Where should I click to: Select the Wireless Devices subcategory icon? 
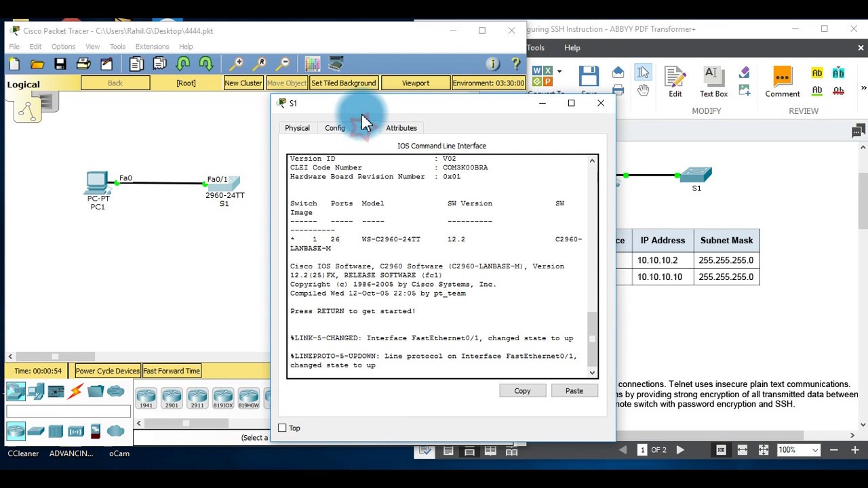pos(76,431)
